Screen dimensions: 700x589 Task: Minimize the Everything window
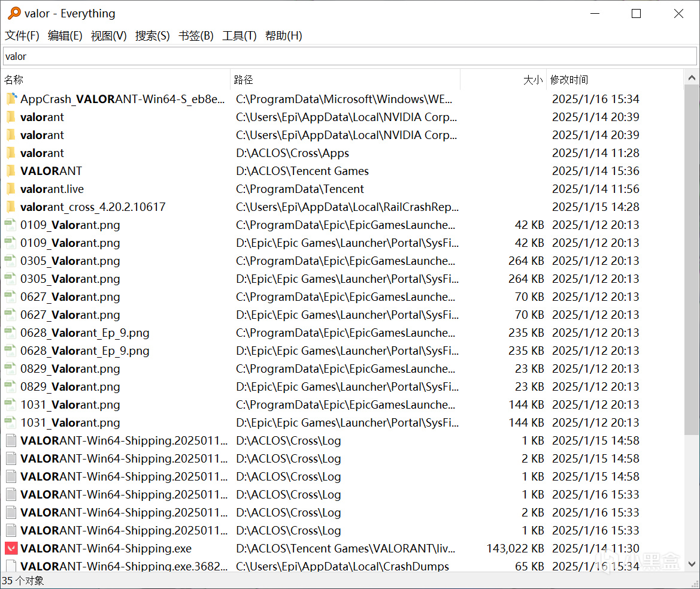coord(595,14)
